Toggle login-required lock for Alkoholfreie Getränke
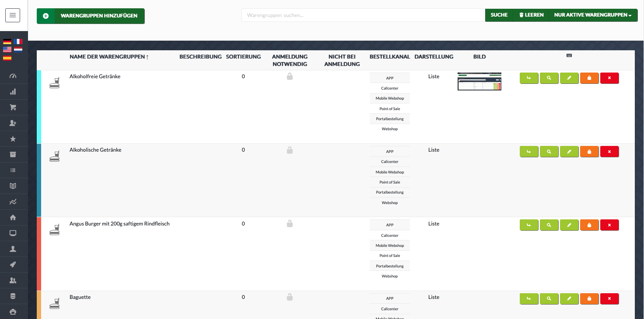This screenshot has height=319, width=644. click(290, 76)
